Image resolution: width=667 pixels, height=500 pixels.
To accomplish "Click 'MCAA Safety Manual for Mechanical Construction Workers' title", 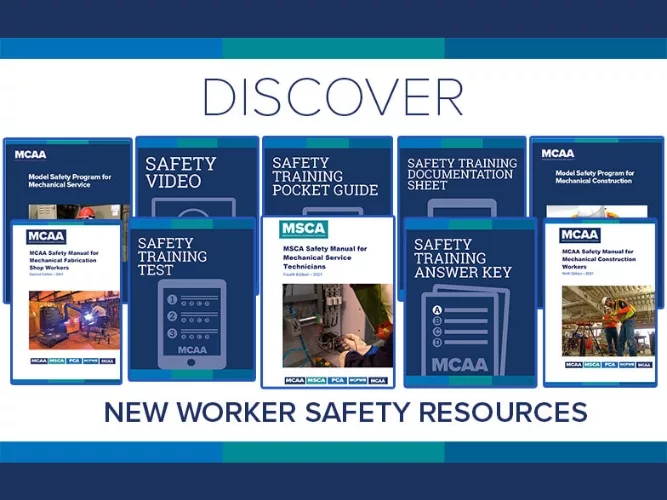I will point(599,259).
